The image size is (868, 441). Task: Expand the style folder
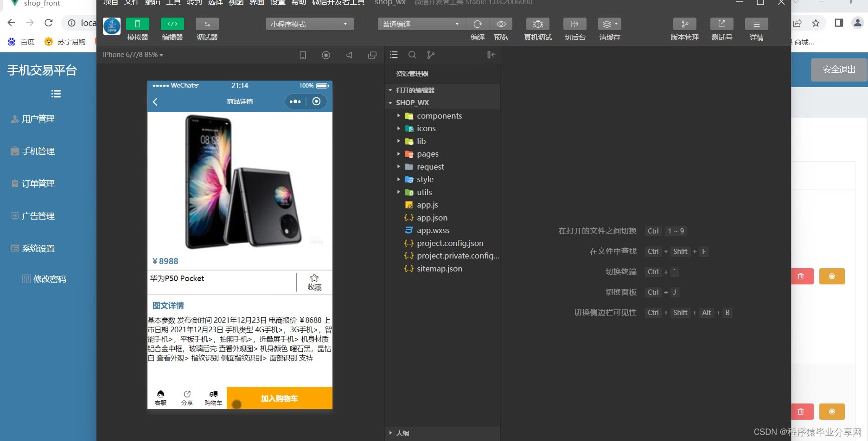tap(442, 179)
